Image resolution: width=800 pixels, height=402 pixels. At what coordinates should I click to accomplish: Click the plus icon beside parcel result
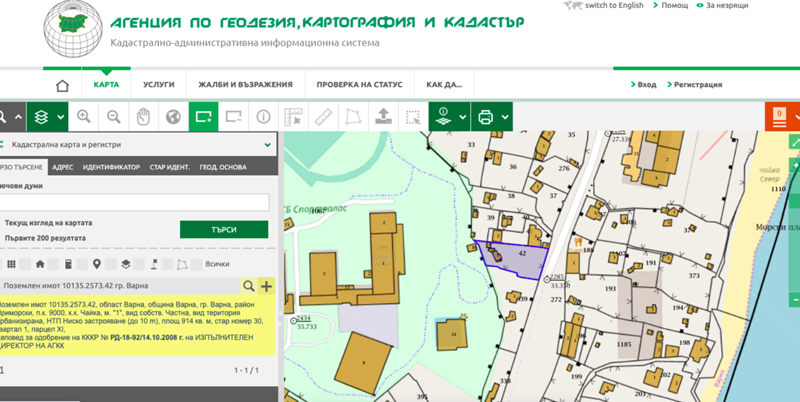[x=265, y=286]
